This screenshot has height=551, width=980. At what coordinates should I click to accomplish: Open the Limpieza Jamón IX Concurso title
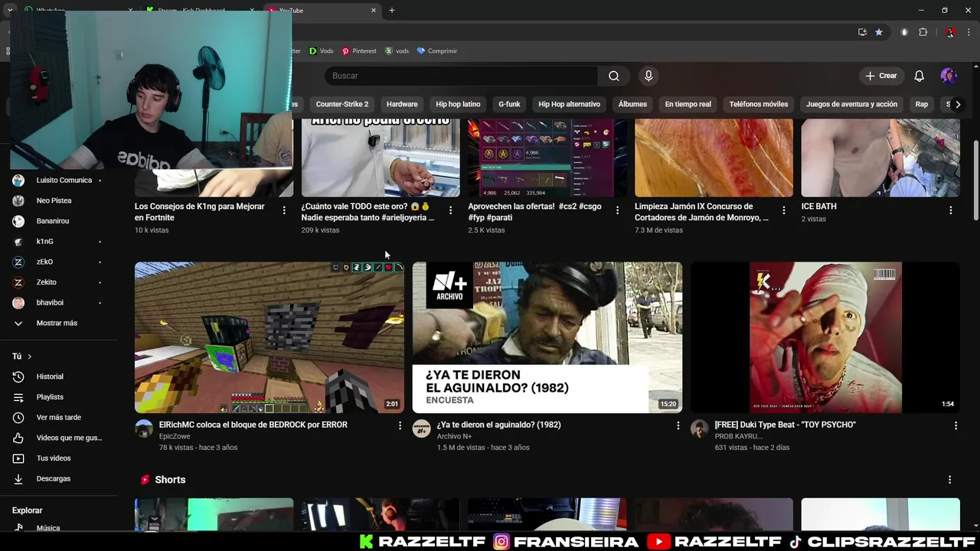[x=701, y=212]
